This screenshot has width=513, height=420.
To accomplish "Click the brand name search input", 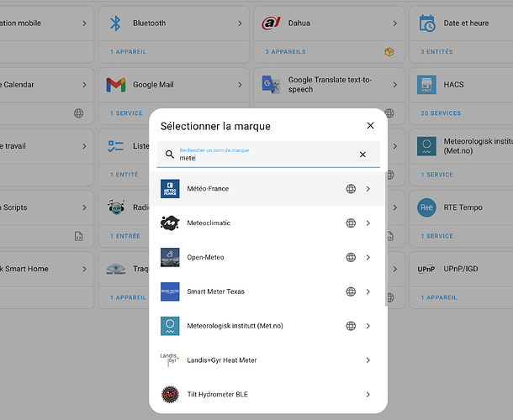I will point(268,155).
